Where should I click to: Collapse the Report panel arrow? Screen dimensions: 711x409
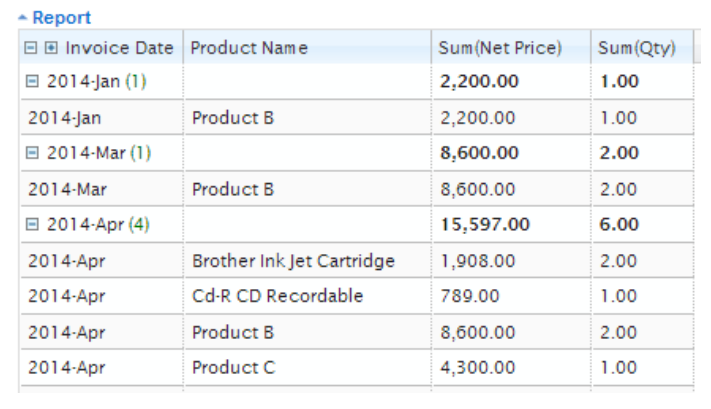click(25, 18)
